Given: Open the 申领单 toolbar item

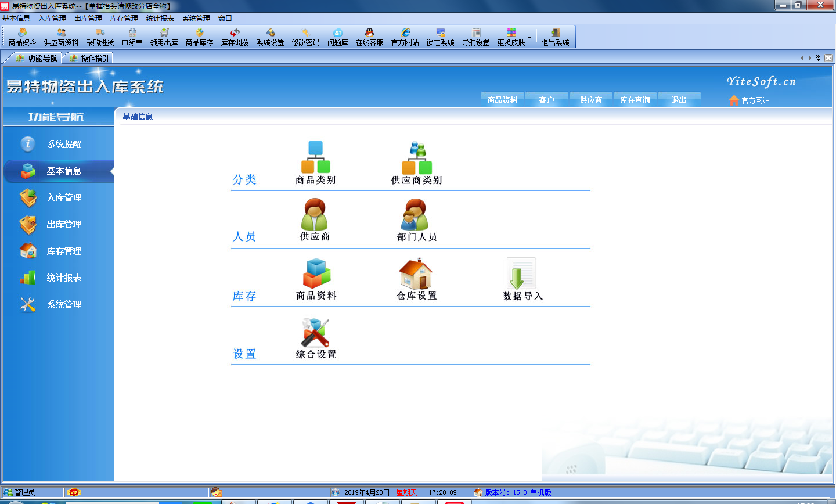Looking at the screenshot, I should point(132,37).
